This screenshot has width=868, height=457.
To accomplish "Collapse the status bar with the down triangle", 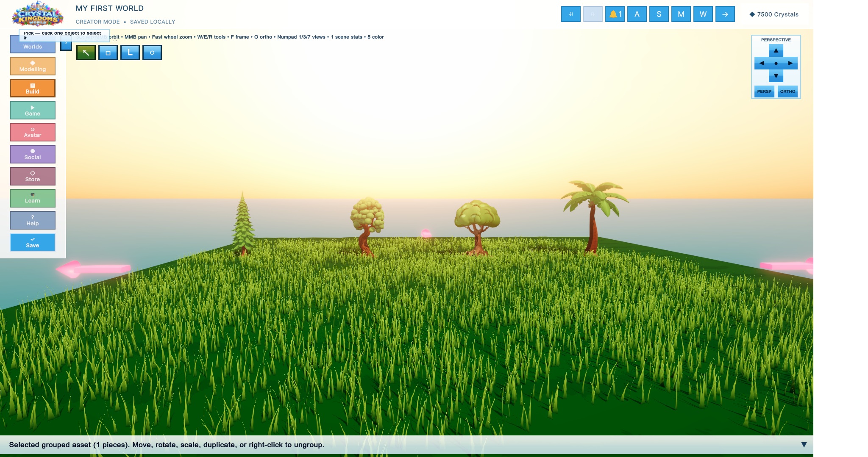I will coord(804,445).
